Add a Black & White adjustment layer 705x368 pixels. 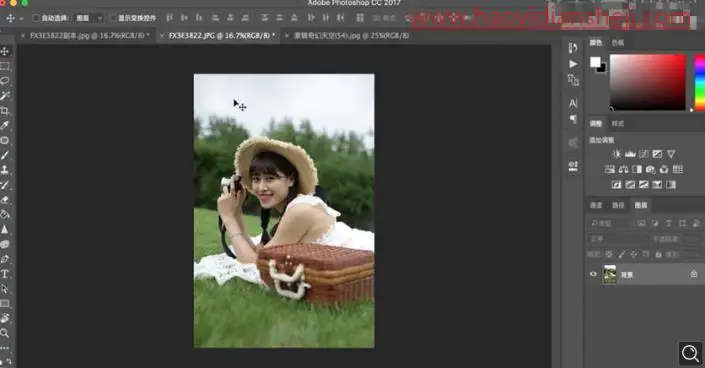pyautogui.click(x=637, y=170)
